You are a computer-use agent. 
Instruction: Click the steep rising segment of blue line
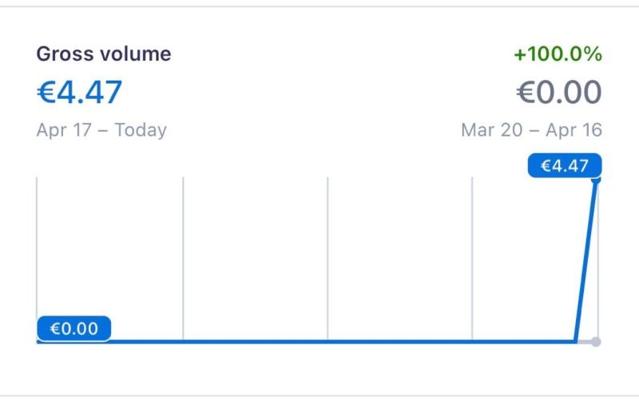click(587, 260)
